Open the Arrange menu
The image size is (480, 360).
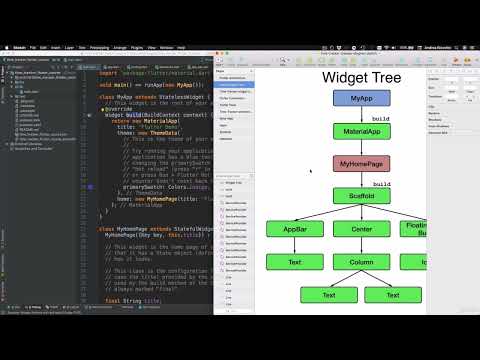pyautogui.click(x=120, y=48)
